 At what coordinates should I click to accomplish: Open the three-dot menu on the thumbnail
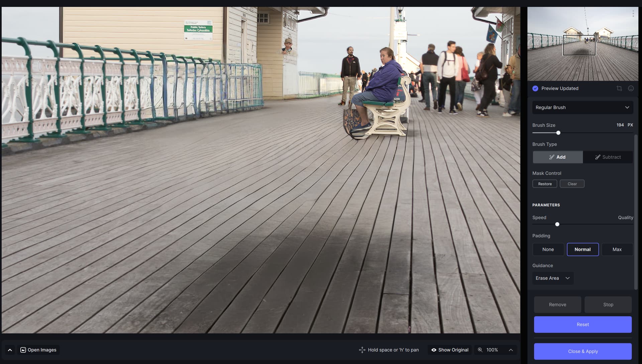633,14
